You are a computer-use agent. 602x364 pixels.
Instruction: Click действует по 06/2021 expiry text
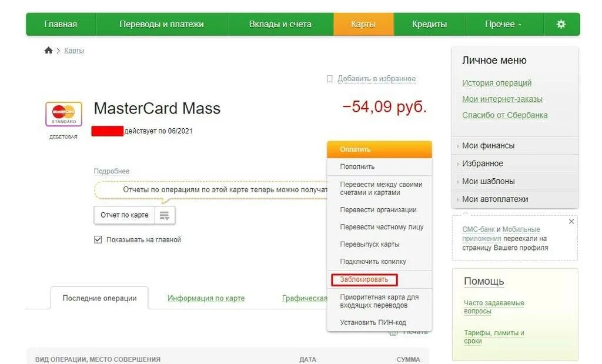[159, 131]
